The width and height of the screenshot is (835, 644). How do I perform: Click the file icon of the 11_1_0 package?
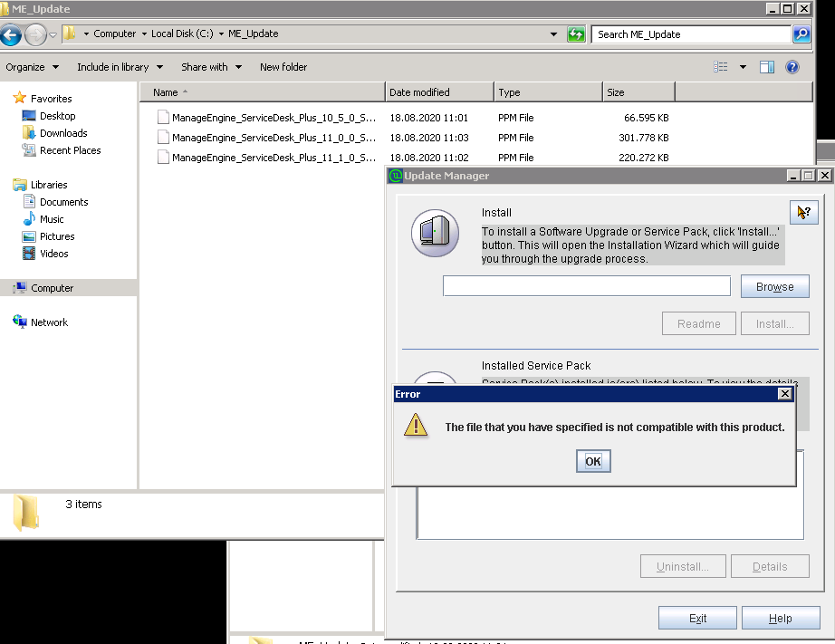[x=163, y=157]
